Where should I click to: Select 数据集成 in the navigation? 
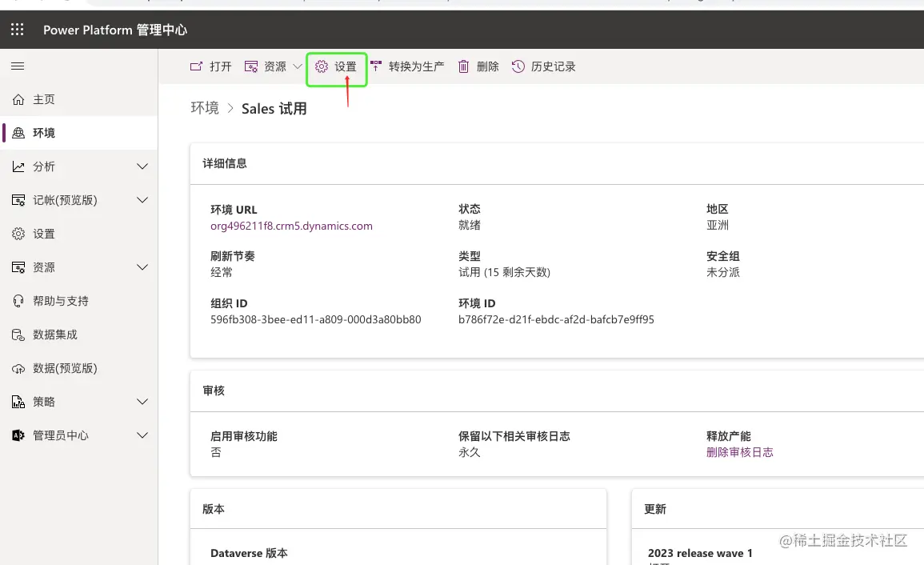79,335
